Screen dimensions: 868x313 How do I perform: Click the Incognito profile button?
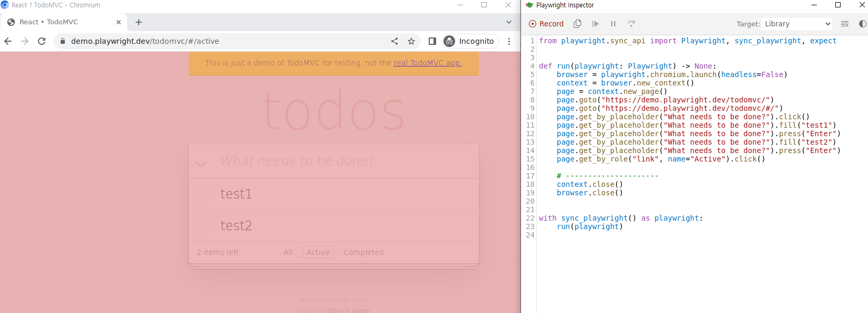pyautogui.click(x=470, y=41)
